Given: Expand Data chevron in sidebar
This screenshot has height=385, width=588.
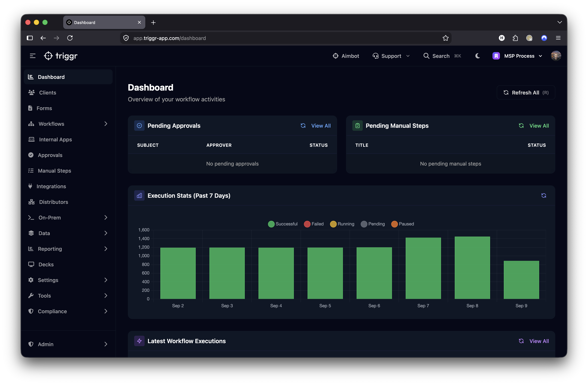Looking at the screenshot, I should click(106, 233).
